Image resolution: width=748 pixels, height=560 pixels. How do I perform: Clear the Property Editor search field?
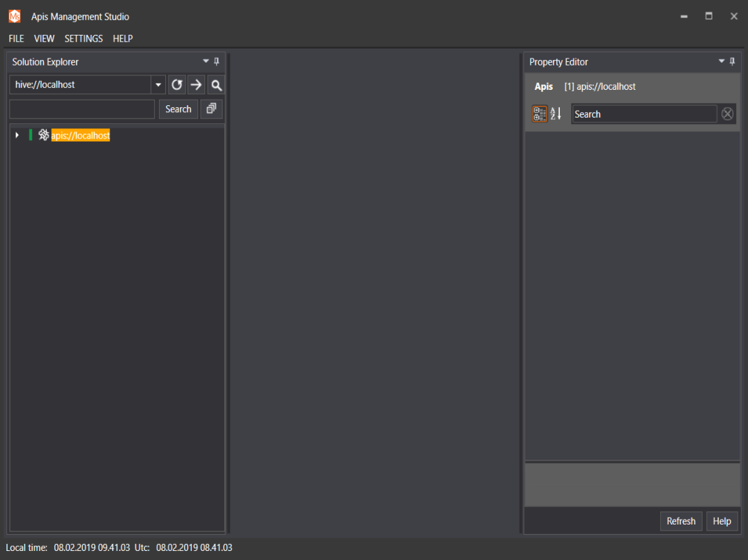727,114
